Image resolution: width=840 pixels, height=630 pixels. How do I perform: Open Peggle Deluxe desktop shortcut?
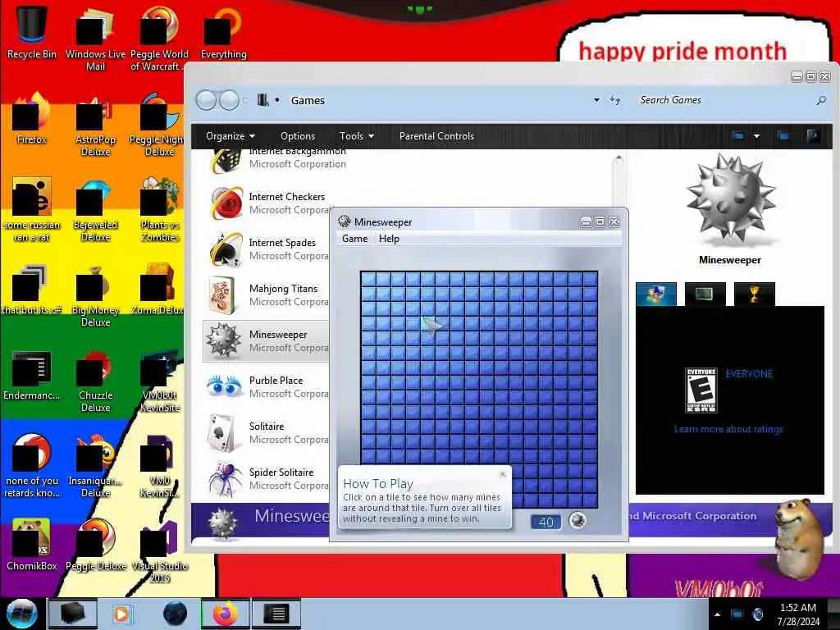(95, 545)
